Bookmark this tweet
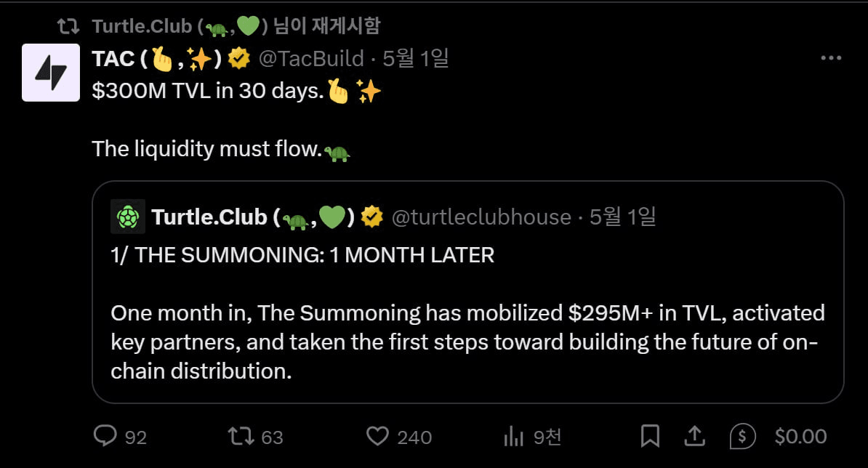 650,436
